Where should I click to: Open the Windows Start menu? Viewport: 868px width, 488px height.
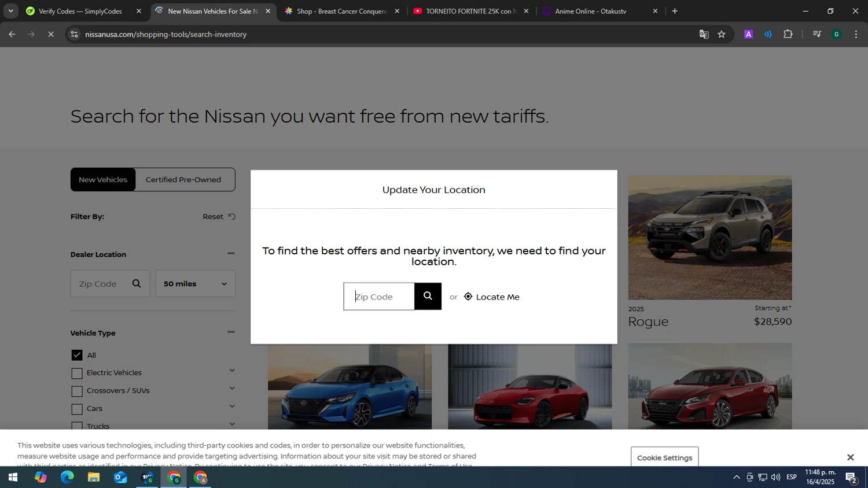13,478
